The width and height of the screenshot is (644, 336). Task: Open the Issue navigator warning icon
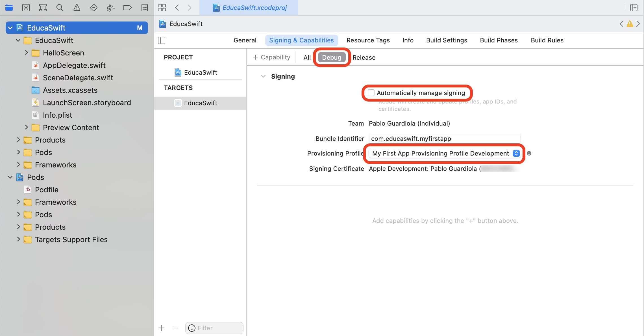pos(77,8)
